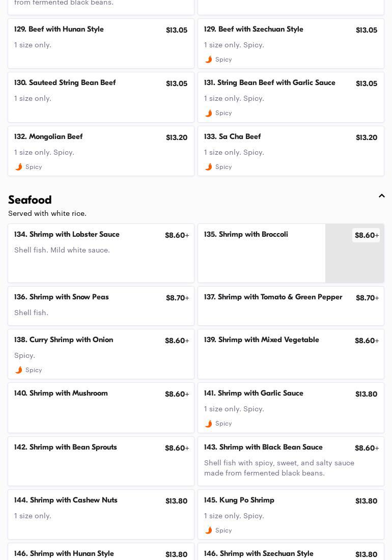Click spicy icon under Kung Po Shrimp
The height and width of the screenshot is (560, 392).
(x=209, y=530)
